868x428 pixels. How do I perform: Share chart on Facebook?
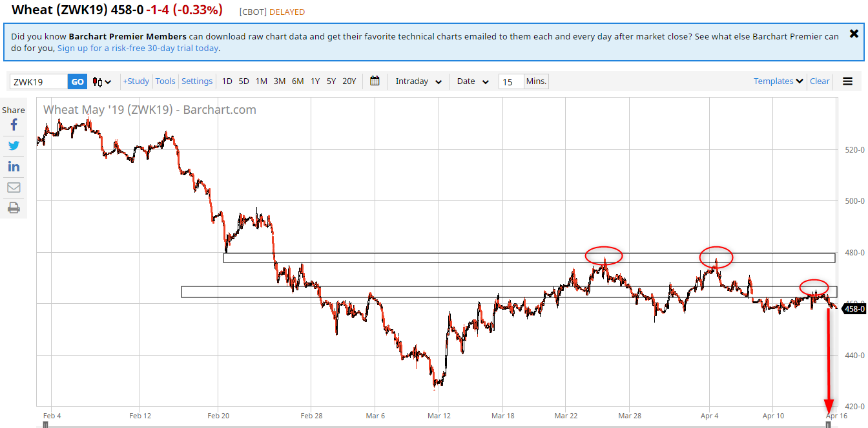pyautogui.click(x=14, y=125)
